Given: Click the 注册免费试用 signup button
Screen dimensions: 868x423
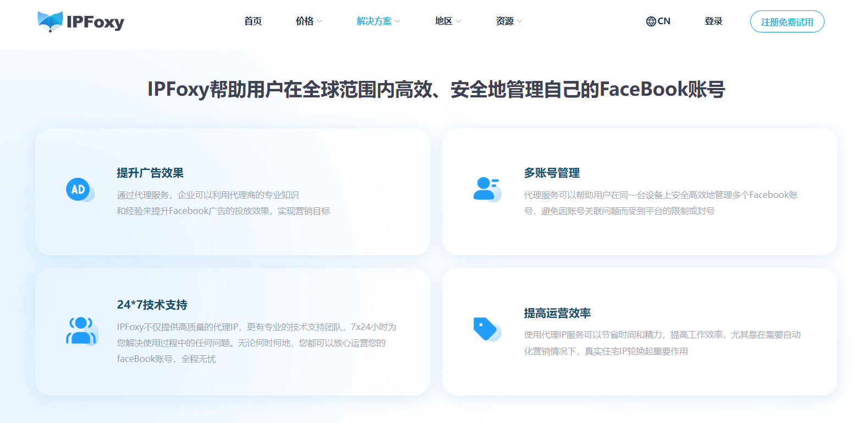Looking at the screenshot, I should pyautogui.click(x=787, y=21).
